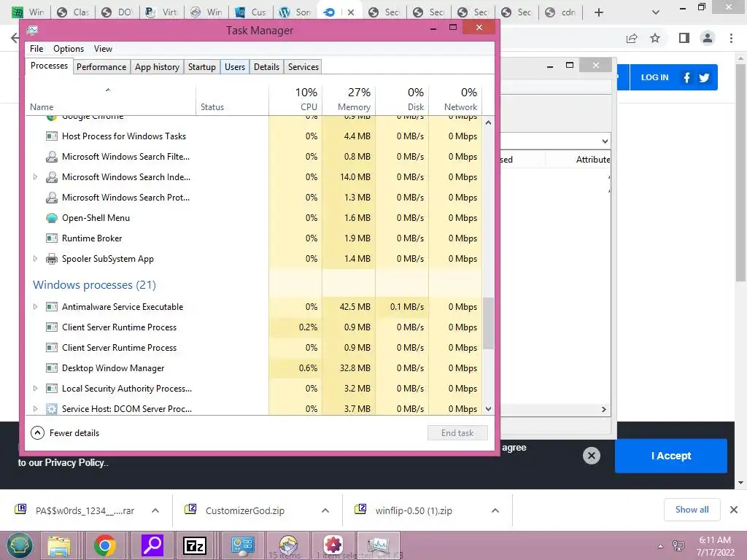
Task: Dismiss cookie banner with X icon
Action: click(591, 456)
